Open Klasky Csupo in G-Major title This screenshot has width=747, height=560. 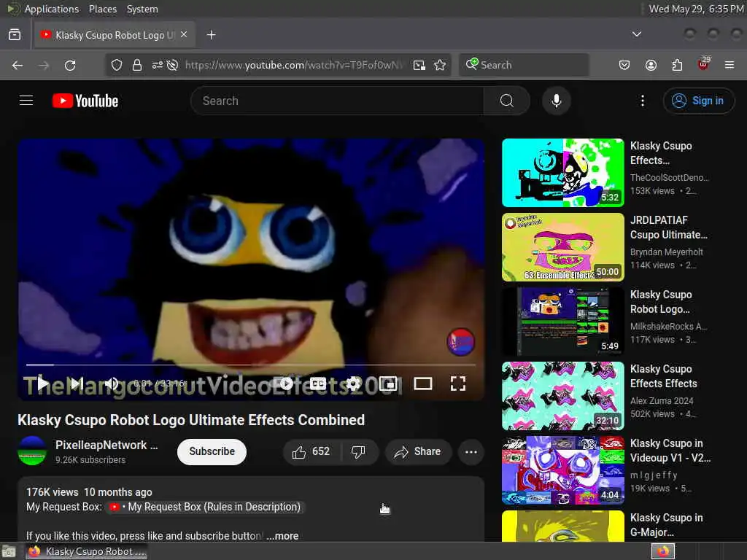(666, 525)
